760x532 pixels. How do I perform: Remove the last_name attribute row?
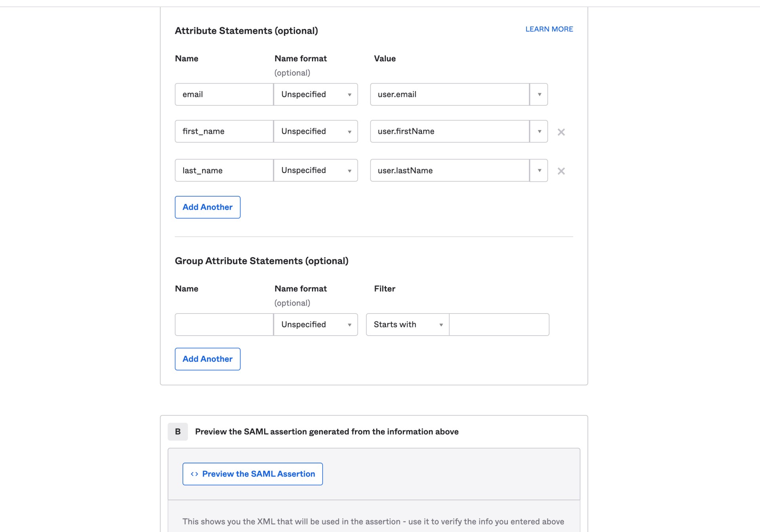click(x=561, y=171)
